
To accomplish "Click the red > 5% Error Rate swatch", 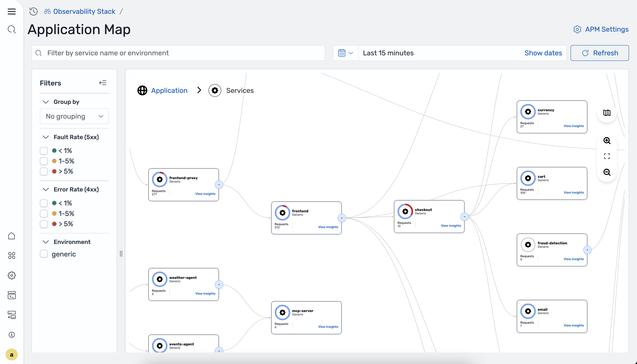I will (x=54, y=224).
